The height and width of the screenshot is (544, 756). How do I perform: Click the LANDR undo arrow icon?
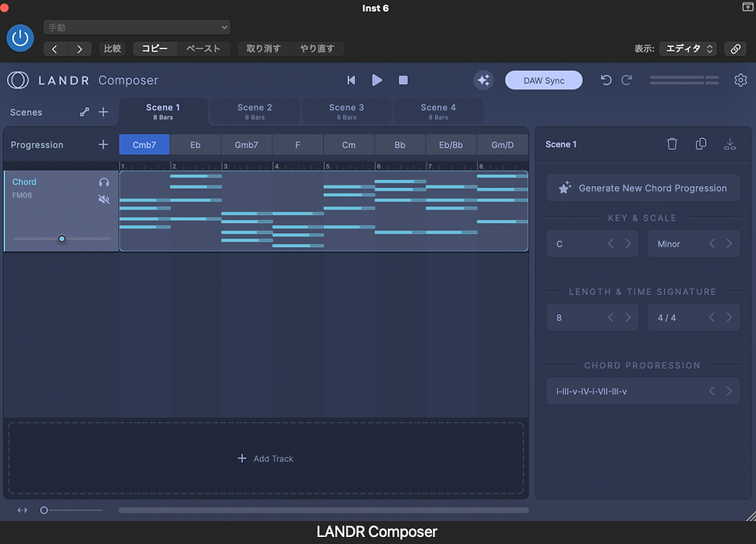point(606,80)
